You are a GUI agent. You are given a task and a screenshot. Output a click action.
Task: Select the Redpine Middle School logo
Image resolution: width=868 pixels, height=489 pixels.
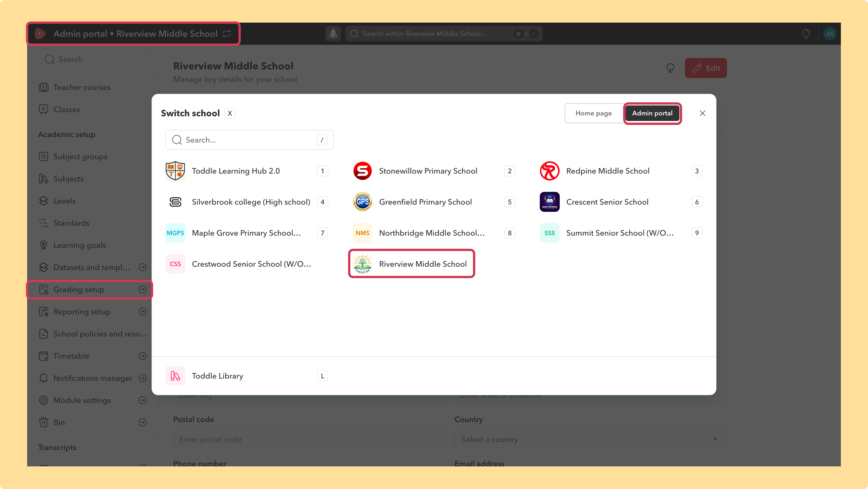(x=550, y=171)
